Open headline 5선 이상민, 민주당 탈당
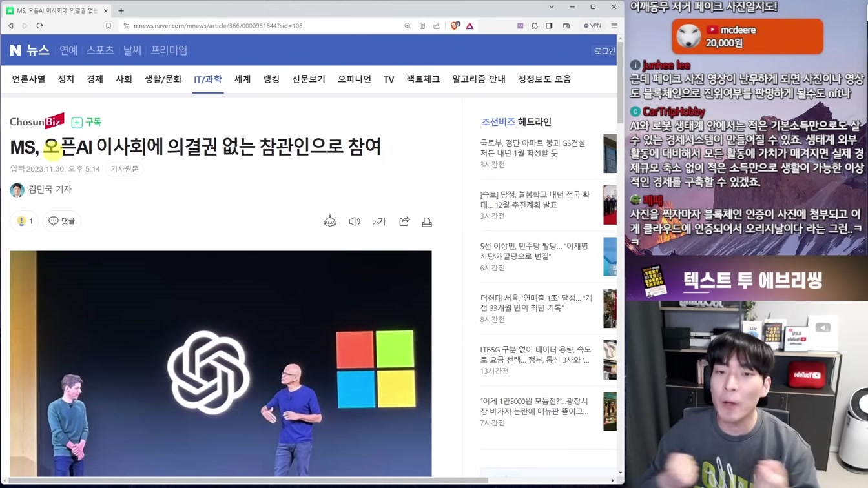The height and width of the screenshot is (488, 868). [534, 251]
